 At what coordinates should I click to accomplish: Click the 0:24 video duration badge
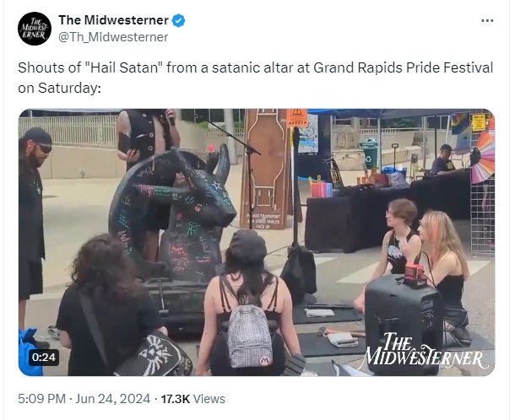[44, 357]
